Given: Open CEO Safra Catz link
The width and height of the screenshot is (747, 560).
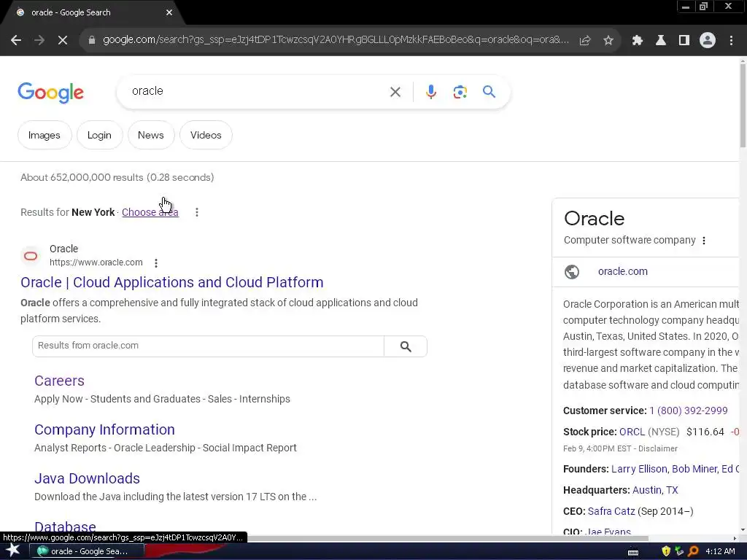Looking at the screenshot, I should pyautogui.click(x=611, y=511).
